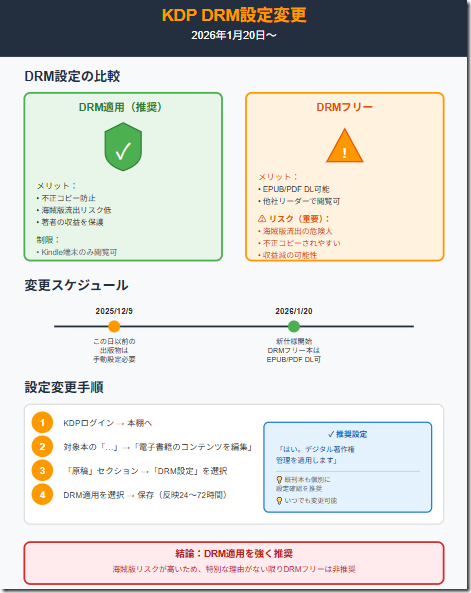Select the orange step 2 circle
This screenshot has width=471, height=593.
[x=42, y=447]
